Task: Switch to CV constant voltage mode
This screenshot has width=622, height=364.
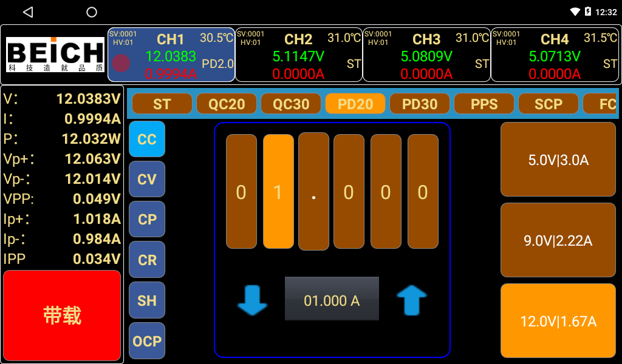Action: 147,179
